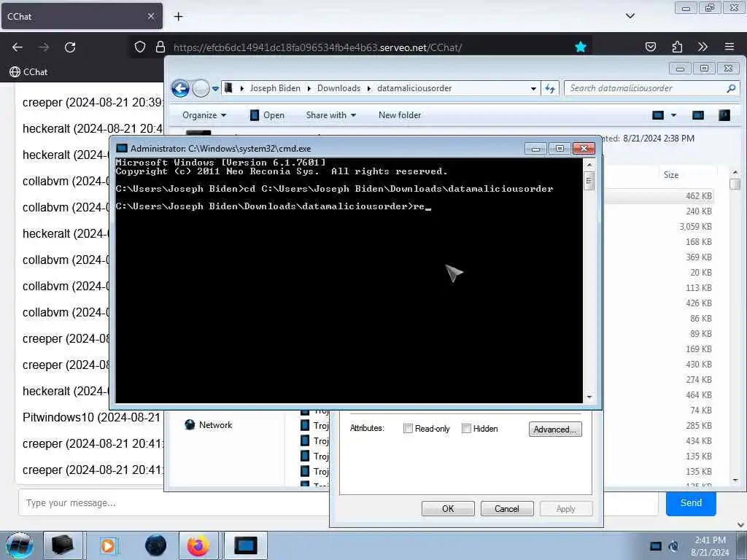747x560 pixels.
Task: Reload the CChat page
Action: 70,47
